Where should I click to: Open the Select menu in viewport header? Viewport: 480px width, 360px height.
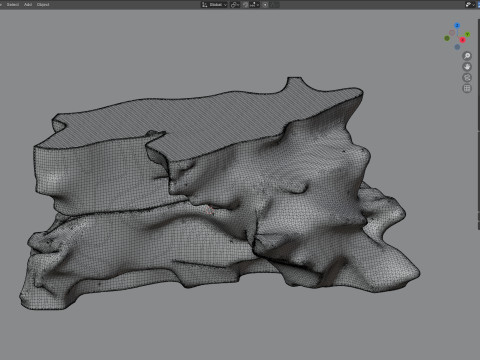click(x=13, y=4)
